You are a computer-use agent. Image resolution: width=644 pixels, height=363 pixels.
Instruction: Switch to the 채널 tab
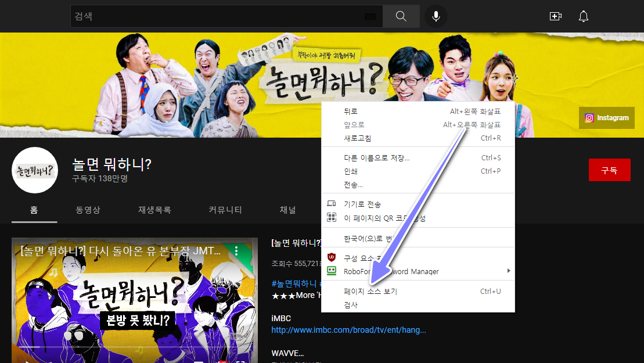click(x=287, y=210)
